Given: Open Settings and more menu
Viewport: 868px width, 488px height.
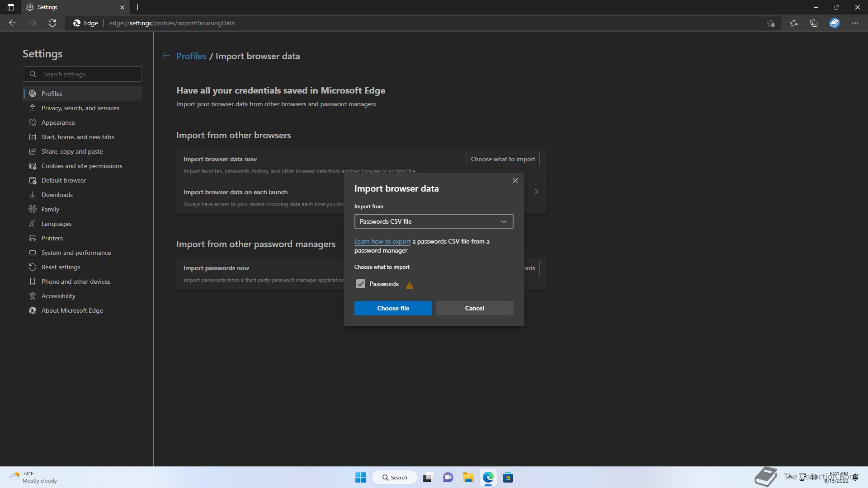Looking at the screenshot, I should 855,23.
